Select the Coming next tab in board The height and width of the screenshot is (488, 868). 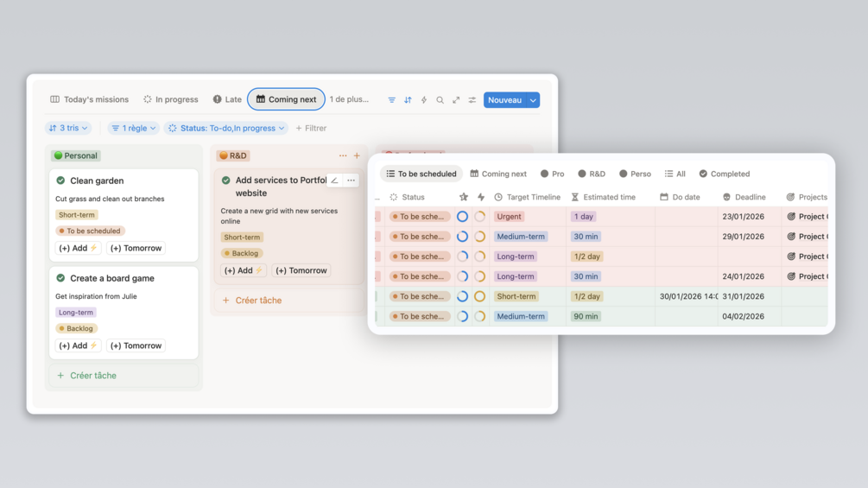tap(286, 99)
